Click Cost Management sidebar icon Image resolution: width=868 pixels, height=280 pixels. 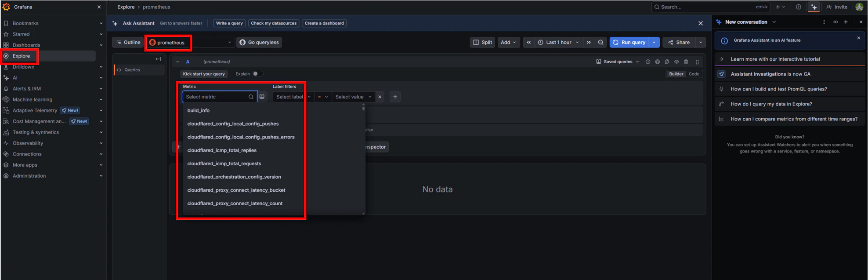pyautogui.click(x=6, y=121)
